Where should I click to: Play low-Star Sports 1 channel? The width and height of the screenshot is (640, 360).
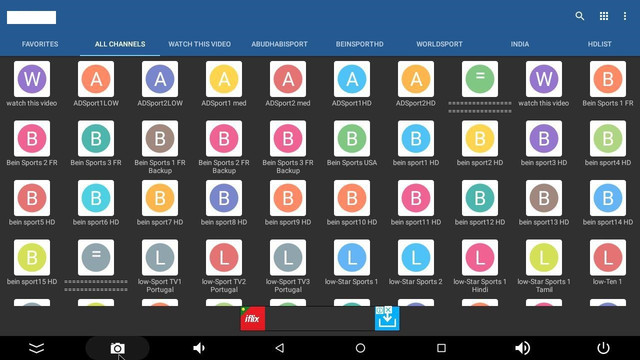click(352, 258)
